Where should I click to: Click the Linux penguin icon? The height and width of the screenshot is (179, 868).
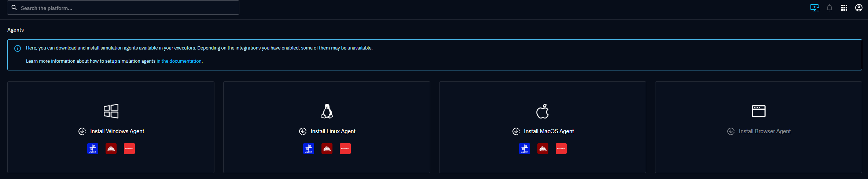click(327, 111)
